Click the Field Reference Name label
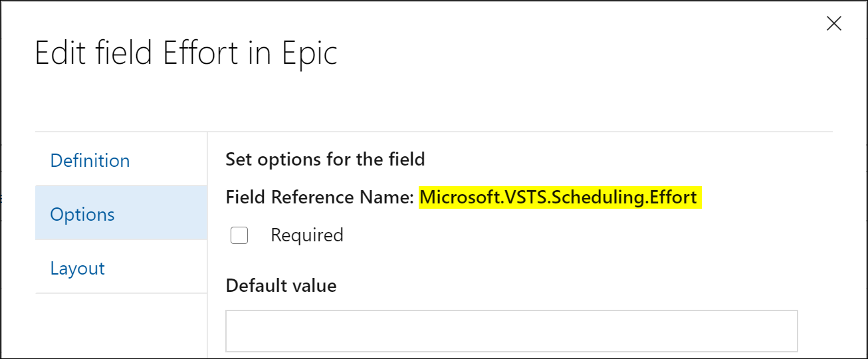Viewport: 868px width, 359px height. tap(320, 197)
